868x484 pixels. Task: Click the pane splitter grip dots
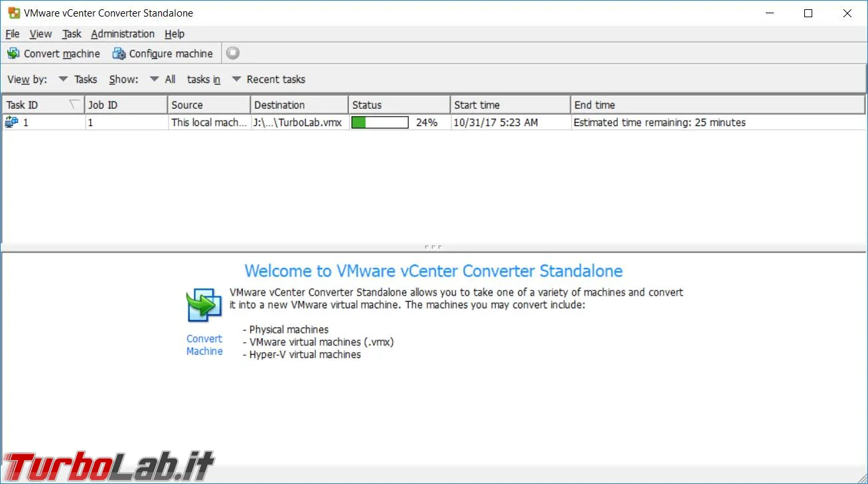(433, 247)
